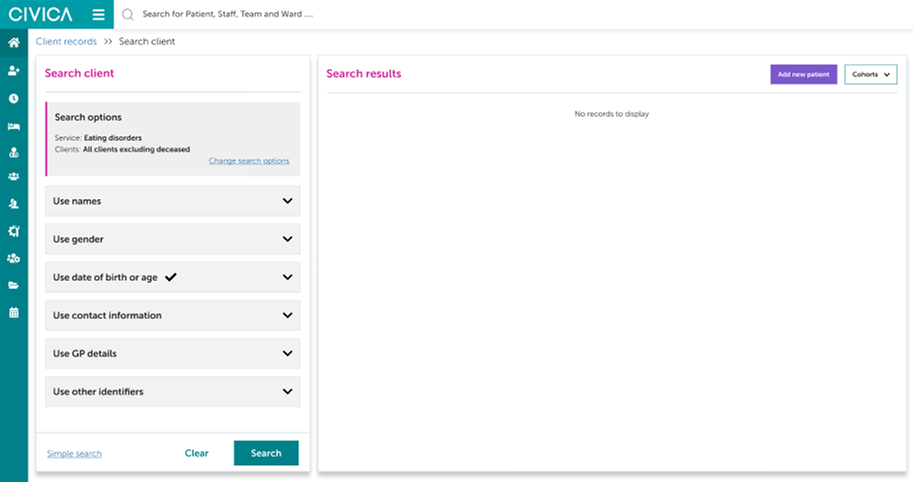Open the gear and wrench sidebar icon
The width and height of the screenshot is (914, 482).
(x=13, y=231)
